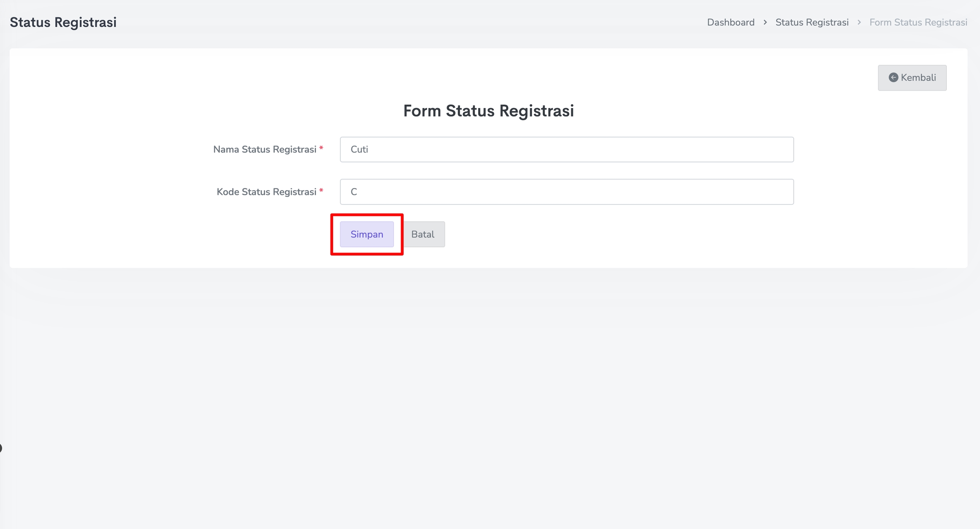
Task: Click the dark circle at left screen edge
Action: pos(1,448)
